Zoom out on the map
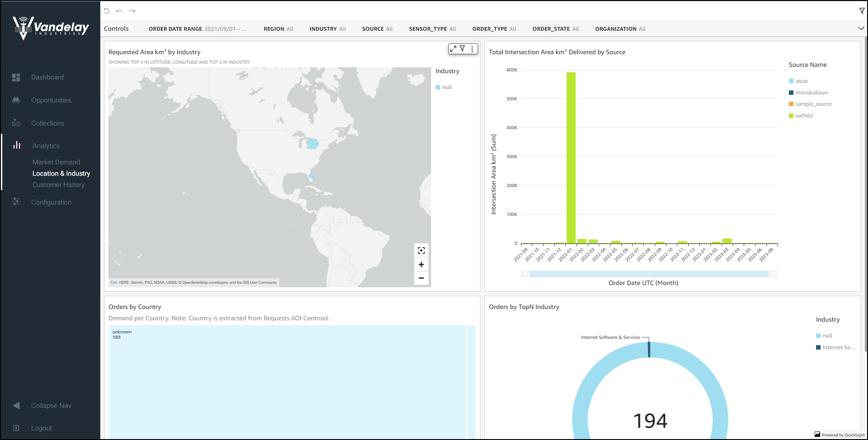868x440 pixels. [x=421, y=278]
